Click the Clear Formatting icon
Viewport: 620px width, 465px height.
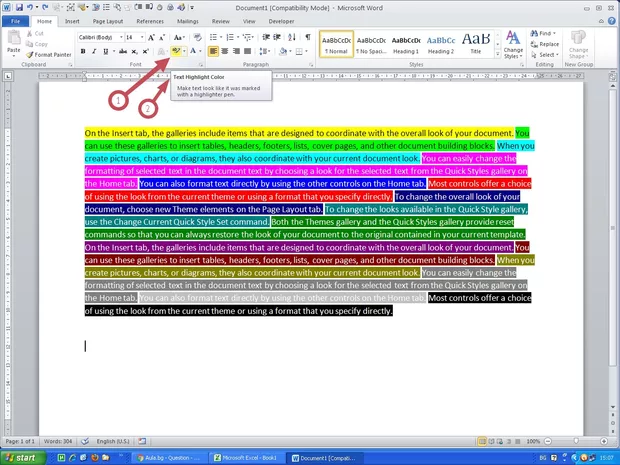(197, 37)
